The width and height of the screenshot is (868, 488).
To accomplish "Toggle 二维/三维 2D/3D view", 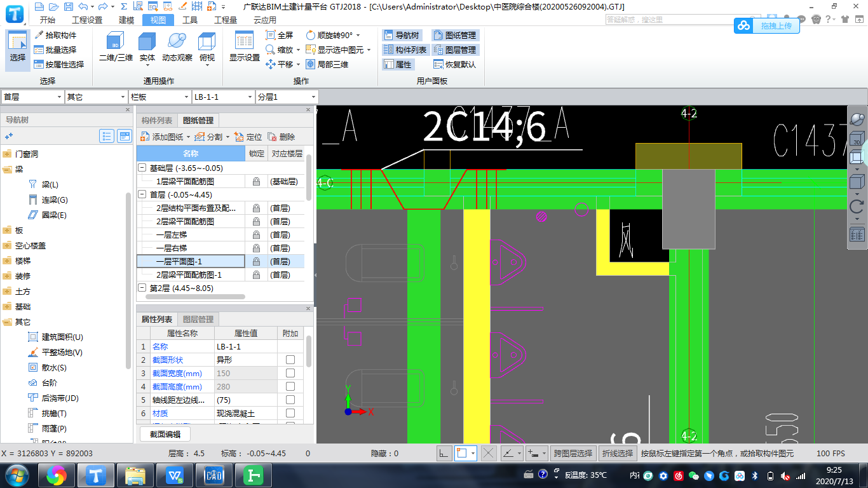I will 116,48.
